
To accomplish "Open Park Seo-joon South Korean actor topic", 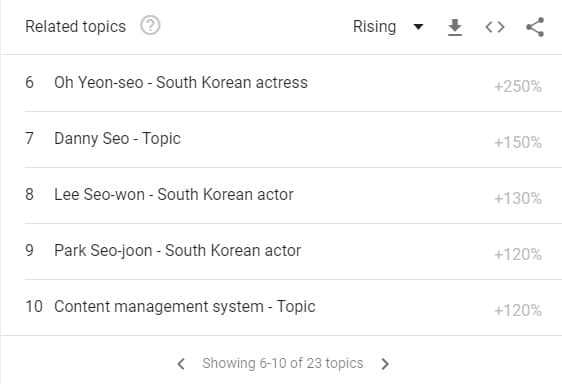I will tap(177, 251).
